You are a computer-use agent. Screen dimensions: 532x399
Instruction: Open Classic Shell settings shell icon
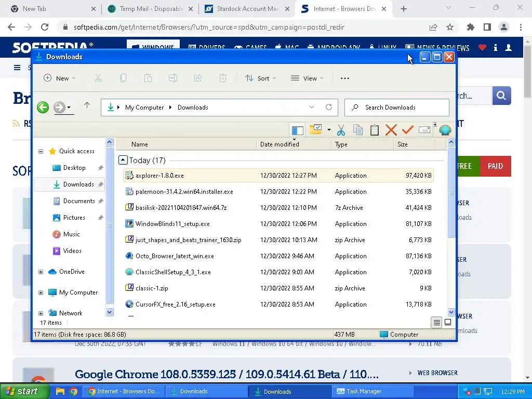click(x=445, y=130)
